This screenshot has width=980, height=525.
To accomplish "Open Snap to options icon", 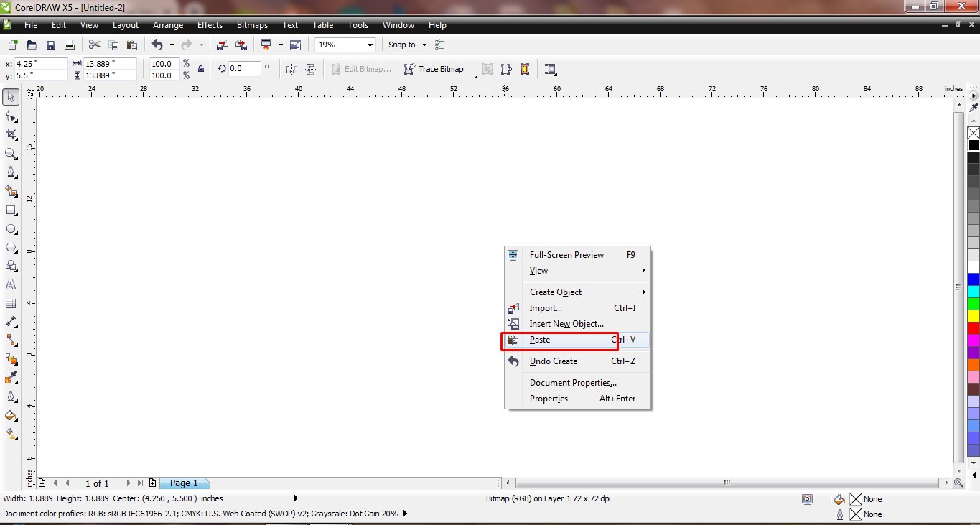I will click(439, 45).
